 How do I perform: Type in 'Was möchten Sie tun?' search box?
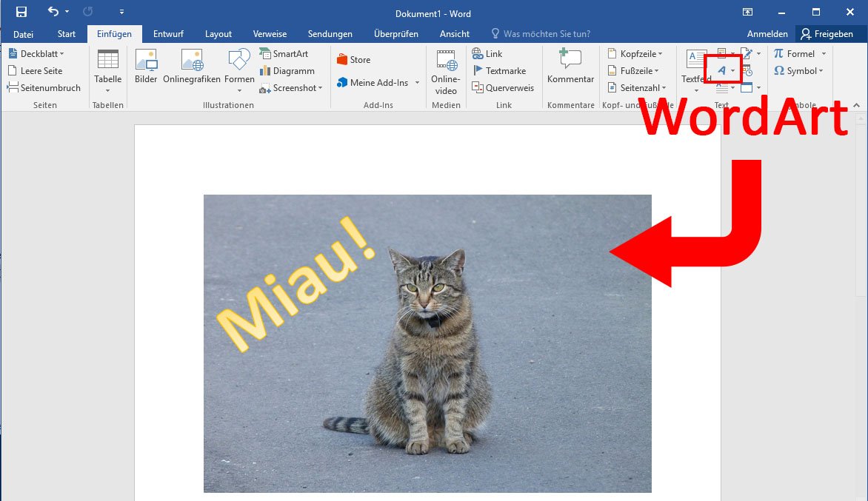(x=547, y=34)
